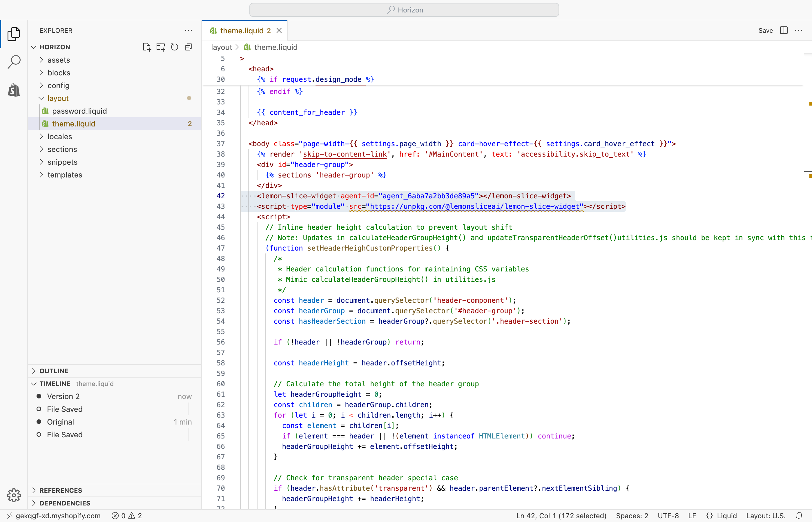
Task: Collapse the TIMELINE section
Action: coord(55,384)
